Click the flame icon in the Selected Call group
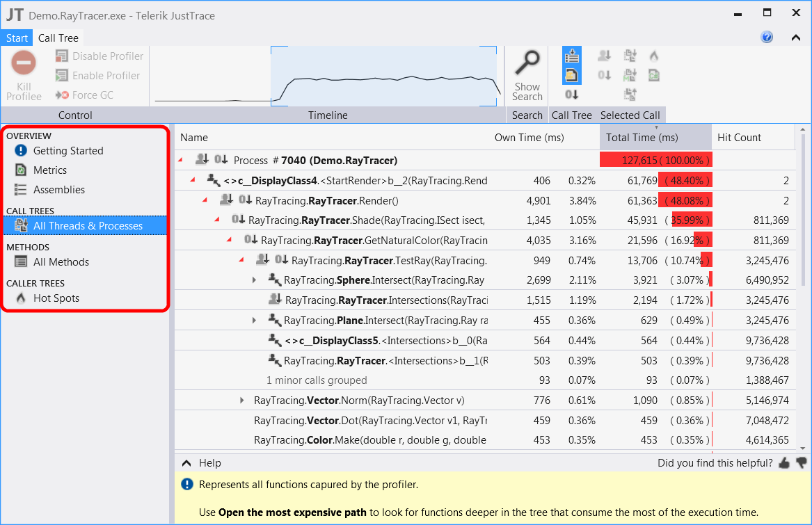The width and height of the screenshot is (812, 525). pyautogui.click(x=654, y=56)
